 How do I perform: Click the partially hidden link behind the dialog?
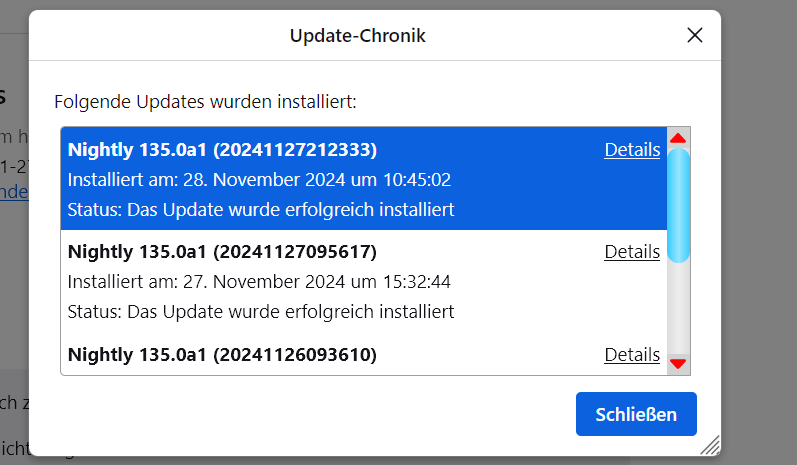(x=14, y=191)
